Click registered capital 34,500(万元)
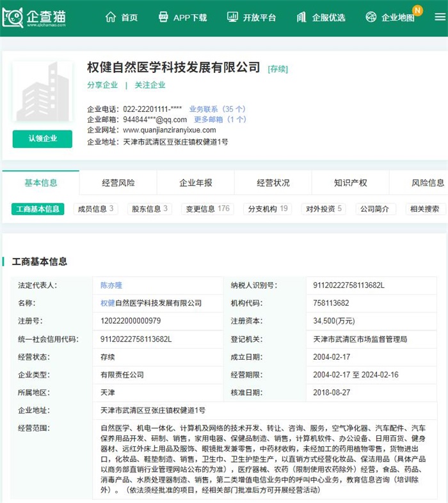Screen dimensions: 448x503 (x=334, y=321)
